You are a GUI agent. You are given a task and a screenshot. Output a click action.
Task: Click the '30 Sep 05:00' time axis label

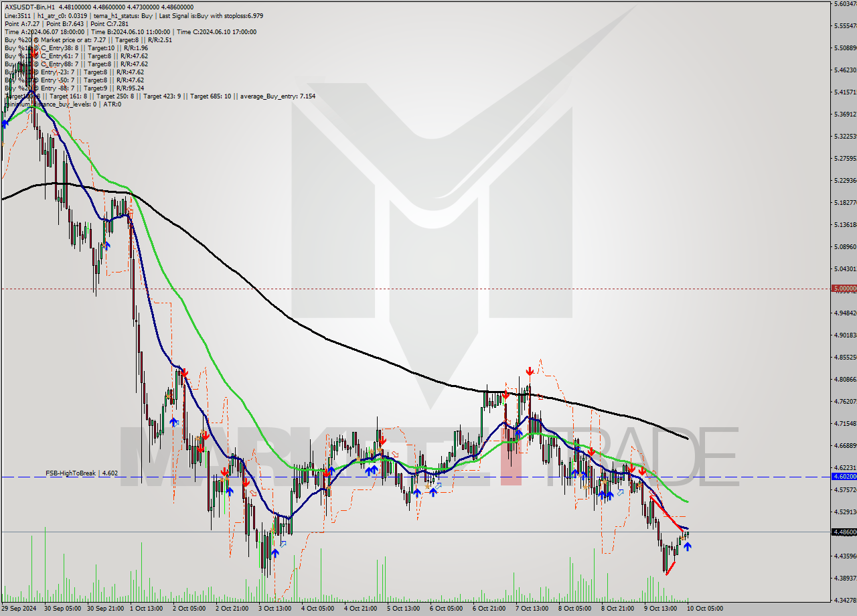[62, 609]
